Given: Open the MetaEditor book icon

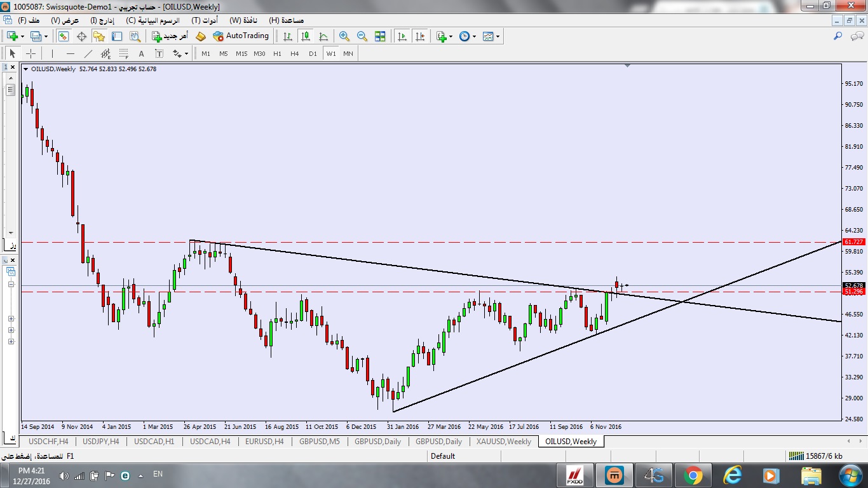Looking at the screenshot, I should pos(201,36).
